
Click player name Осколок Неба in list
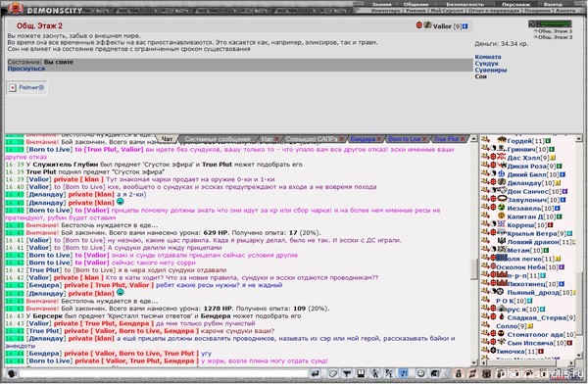click(x=521, y=267)
